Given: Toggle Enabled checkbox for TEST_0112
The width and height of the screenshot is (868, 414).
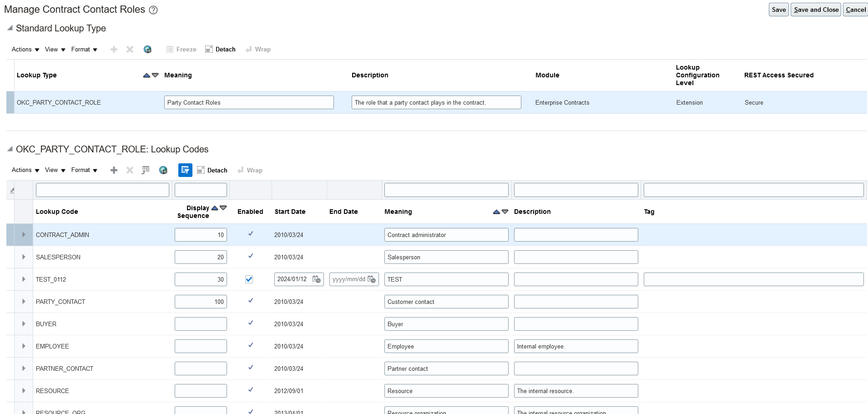Looking at the screenshot, I should coord(249,279).
